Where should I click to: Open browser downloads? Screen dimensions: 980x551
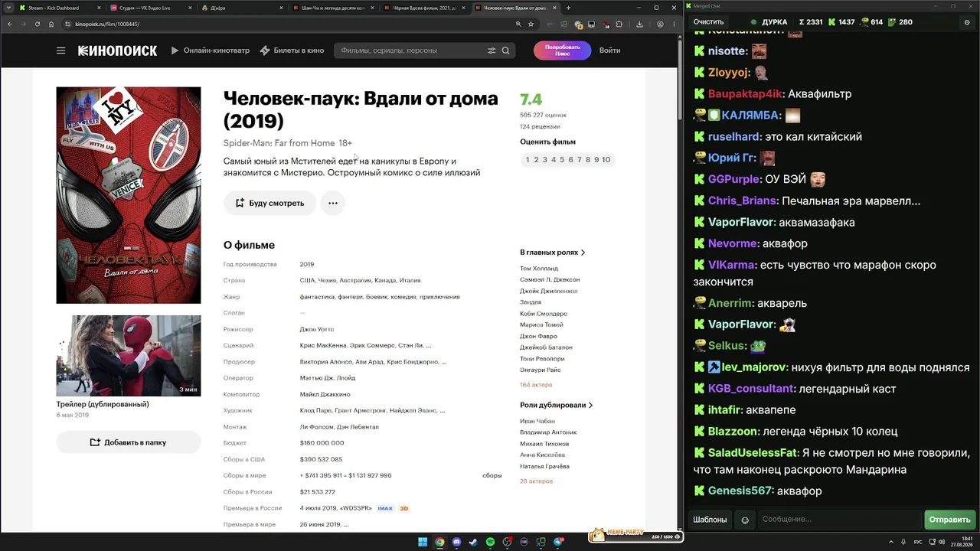[639, 24]
